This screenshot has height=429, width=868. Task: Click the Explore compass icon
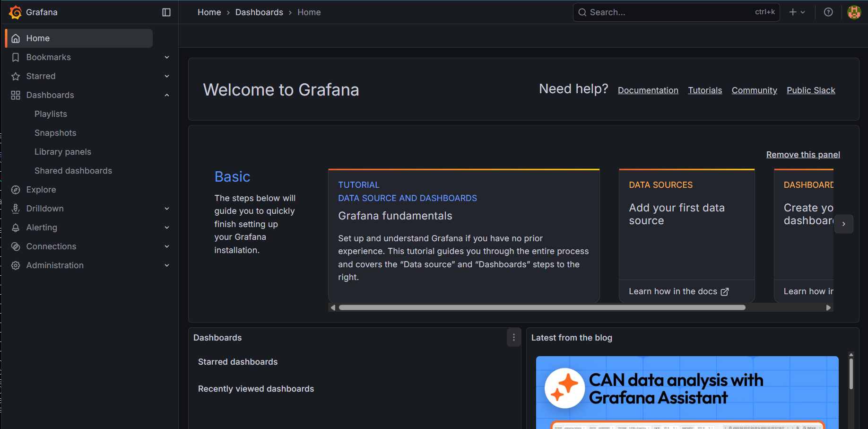point(16,190)
